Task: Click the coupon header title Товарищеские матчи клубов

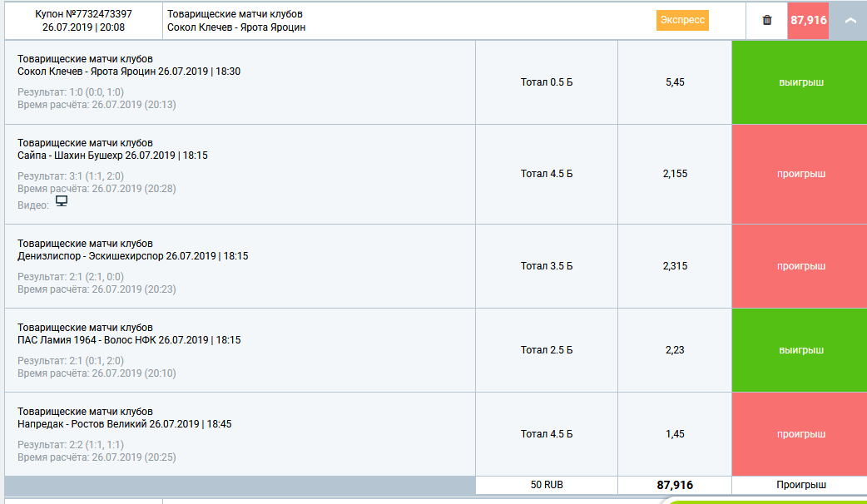Action: coord(235,14)
